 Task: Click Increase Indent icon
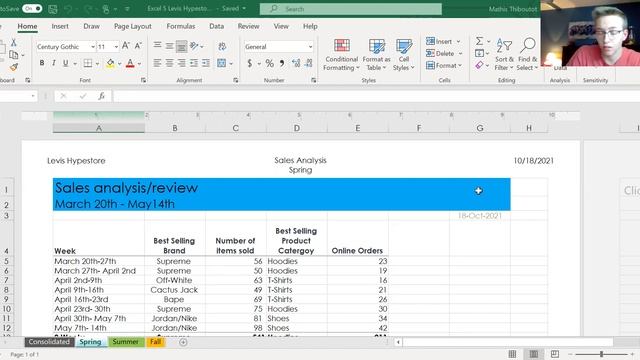206,63
